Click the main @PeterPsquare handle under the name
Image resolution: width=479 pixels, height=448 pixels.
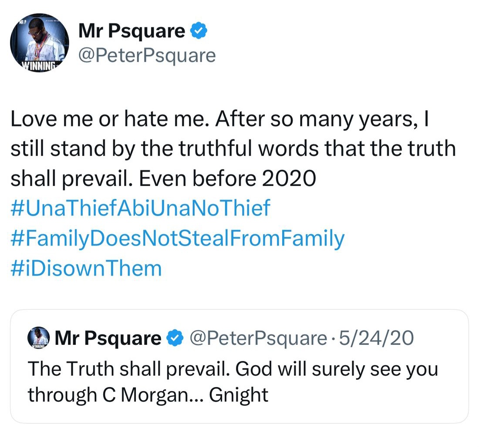[x=147, y=55]
